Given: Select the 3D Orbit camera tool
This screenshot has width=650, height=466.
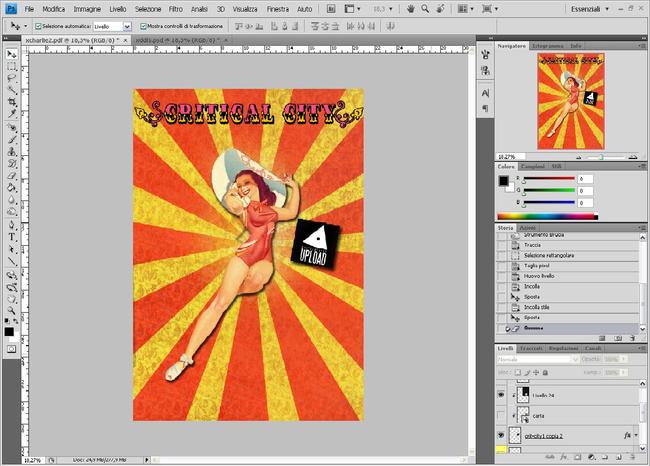Looking at the screenshot, I should click(x=11, y=287).
